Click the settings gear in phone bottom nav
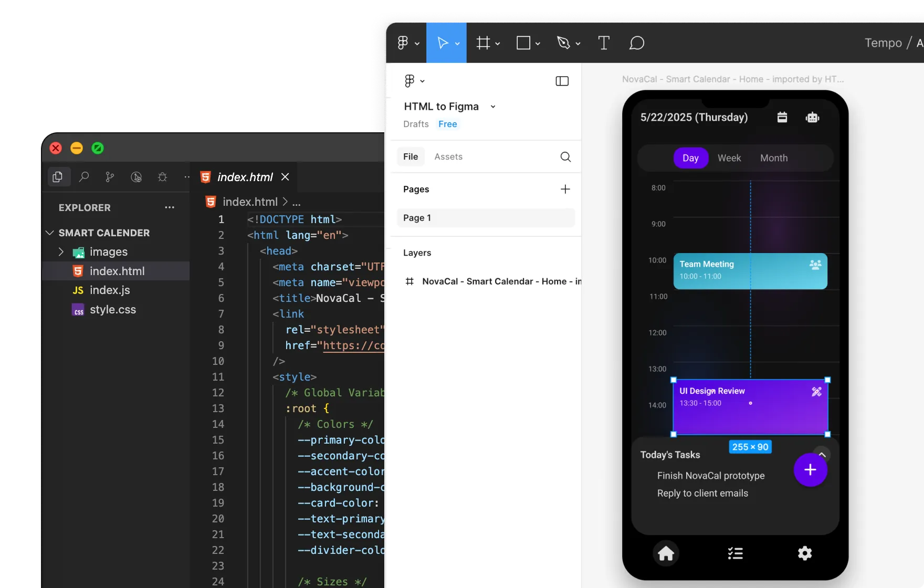Image resolution: width=924 pixels, height=588 pixels. pos(804,553)
